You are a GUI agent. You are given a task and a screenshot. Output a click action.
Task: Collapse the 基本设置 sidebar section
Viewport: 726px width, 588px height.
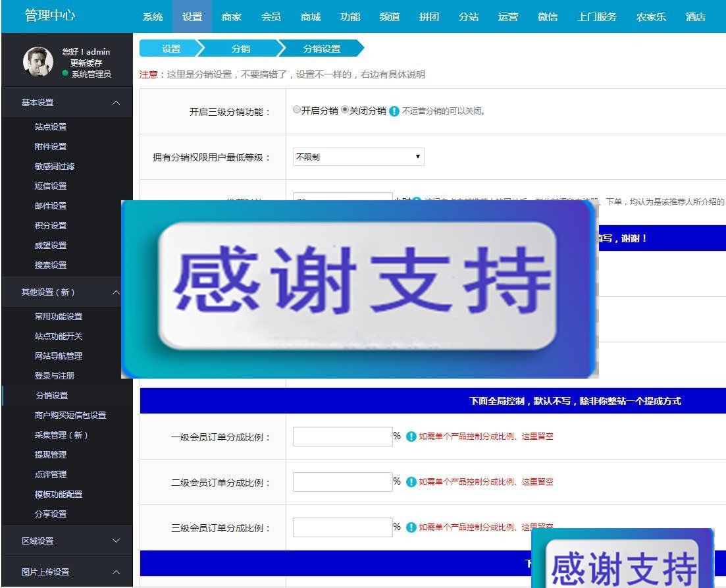coord(66,102)
